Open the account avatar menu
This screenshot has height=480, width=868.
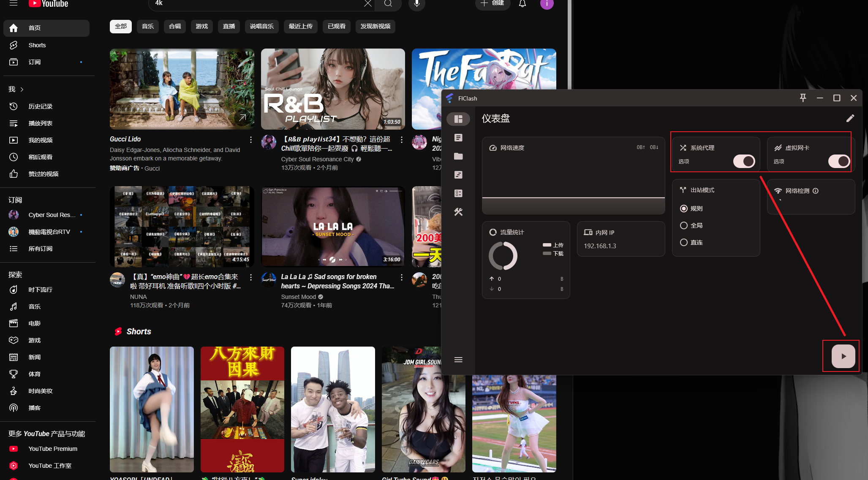click(547, 4)
